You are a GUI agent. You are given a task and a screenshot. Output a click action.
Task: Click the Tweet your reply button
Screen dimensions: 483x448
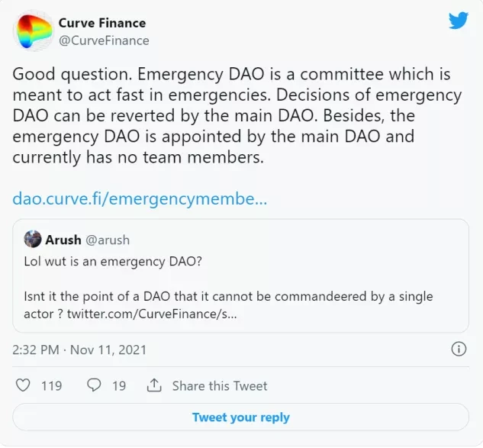click(x=240, y=417)
